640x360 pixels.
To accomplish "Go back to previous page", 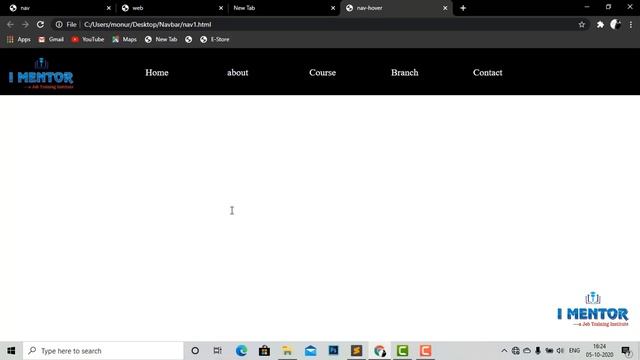I will (10, 24).
